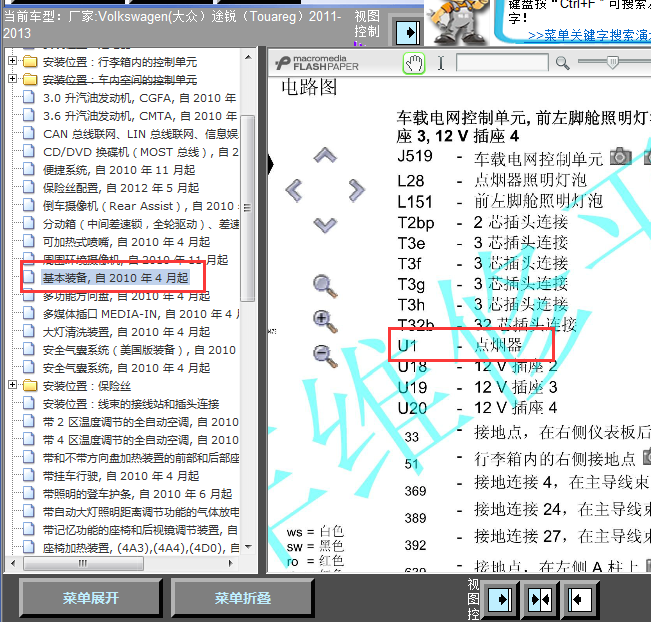Pan the diagram down with the down arrow
Viewport: 651px width, 622px height.
click(x=325, y=225)
